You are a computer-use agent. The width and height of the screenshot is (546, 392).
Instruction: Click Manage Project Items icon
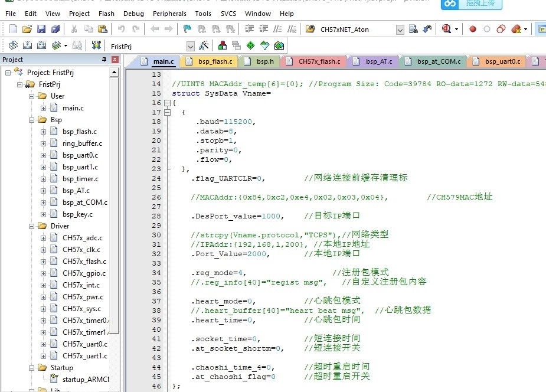coord(223,45)
